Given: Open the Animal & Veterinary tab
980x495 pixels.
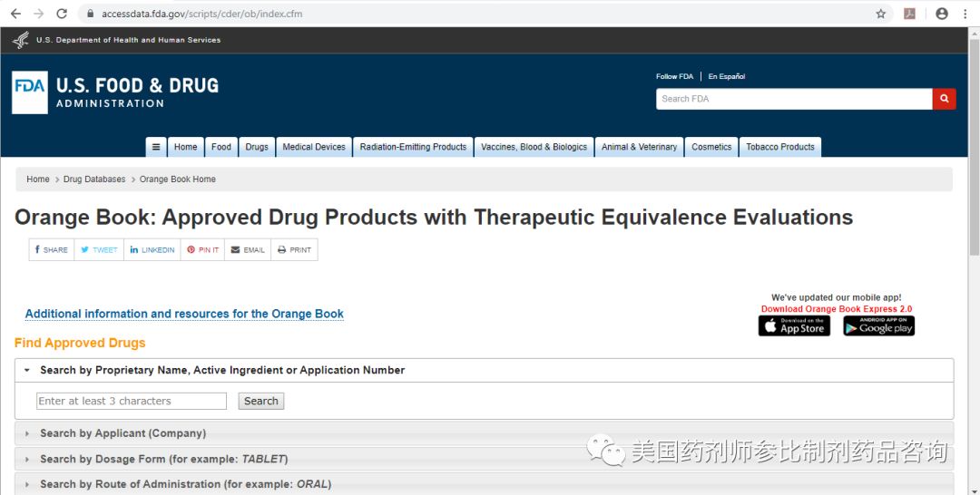Looking at the screenshot, I should [x=639, y=147].
